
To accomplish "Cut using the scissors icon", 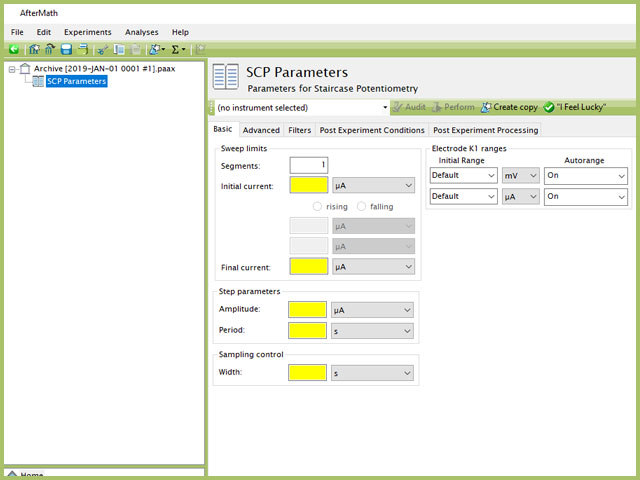I will 102,50.
